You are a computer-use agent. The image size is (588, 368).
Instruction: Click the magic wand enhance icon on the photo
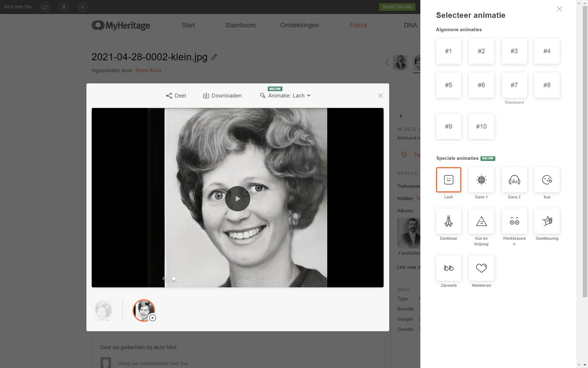[x=165, y=279]
